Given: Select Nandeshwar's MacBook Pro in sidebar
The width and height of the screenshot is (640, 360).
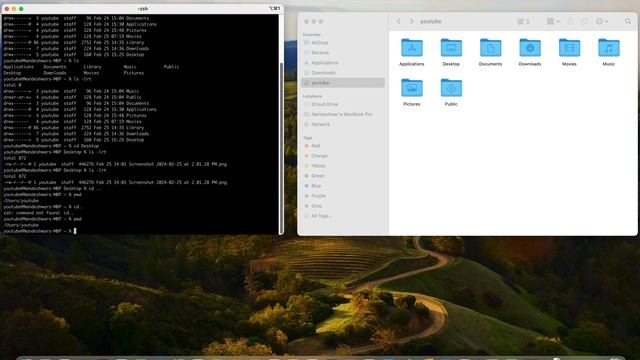Looking at the screenshot, I should [x=342, y=114].
